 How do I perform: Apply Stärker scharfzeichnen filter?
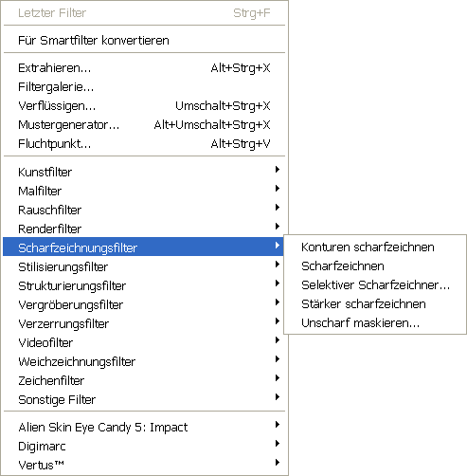click(375, 304)
